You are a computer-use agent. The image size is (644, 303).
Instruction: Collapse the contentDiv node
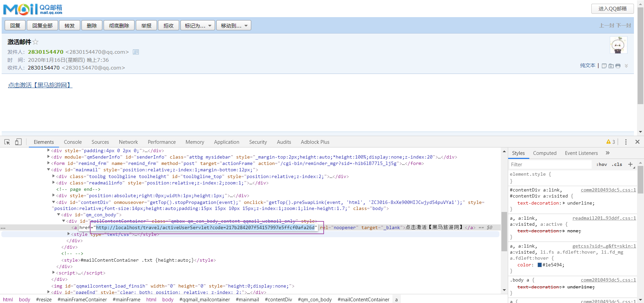(54, 202)
